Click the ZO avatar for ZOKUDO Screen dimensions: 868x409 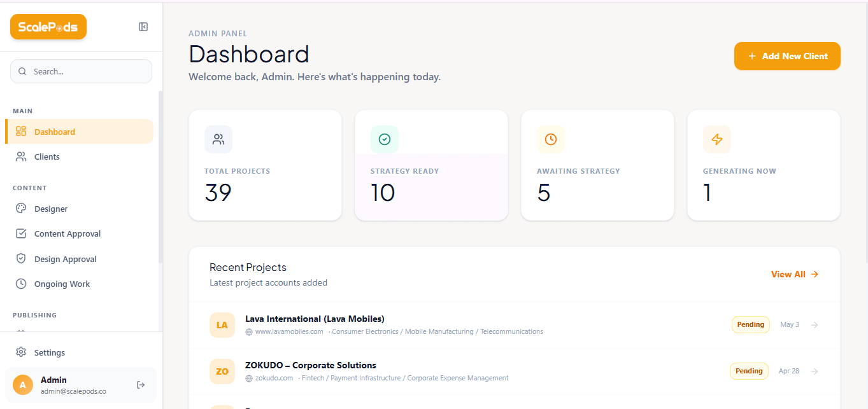[x=222, y=371]
